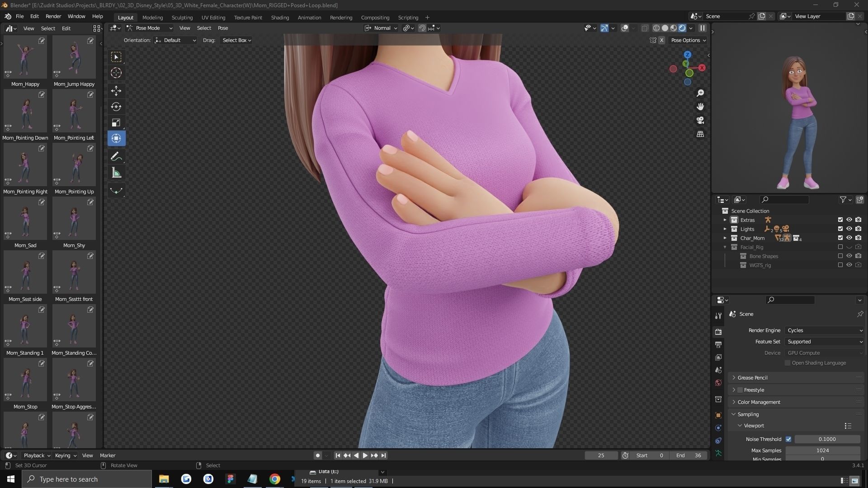Hide the Lights collection in viewport
Image resolution: width=868 pixels, height=488 pixels.
[x=849, y=229]
